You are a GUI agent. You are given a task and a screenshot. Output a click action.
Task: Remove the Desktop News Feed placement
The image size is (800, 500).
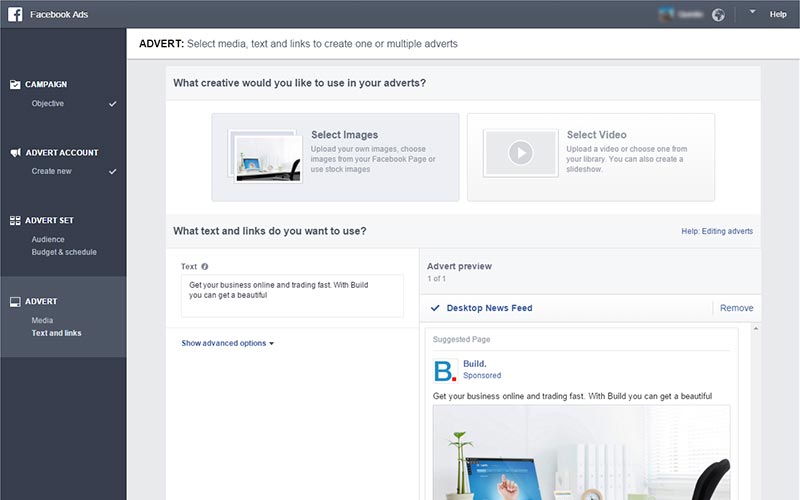pos(736,308)
